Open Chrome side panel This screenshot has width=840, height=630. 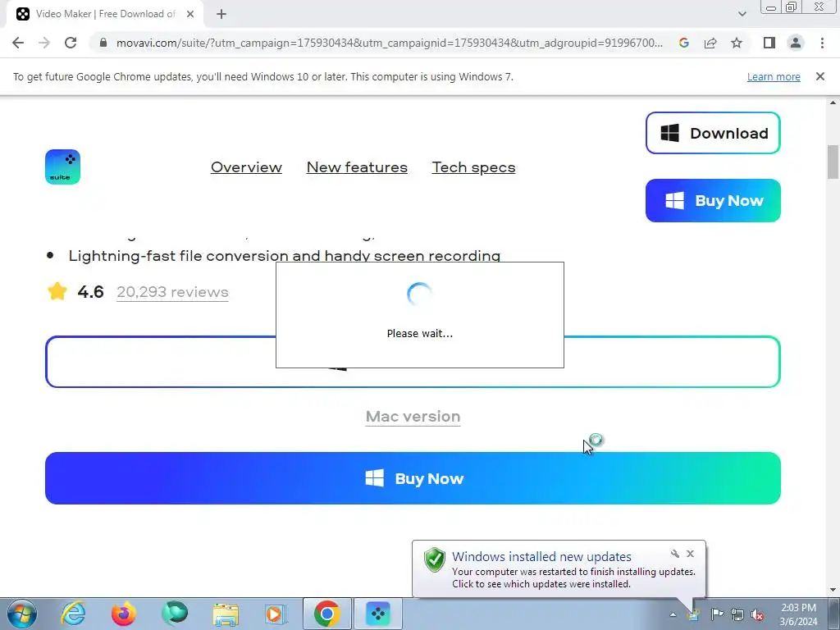(x=769, y=43)
